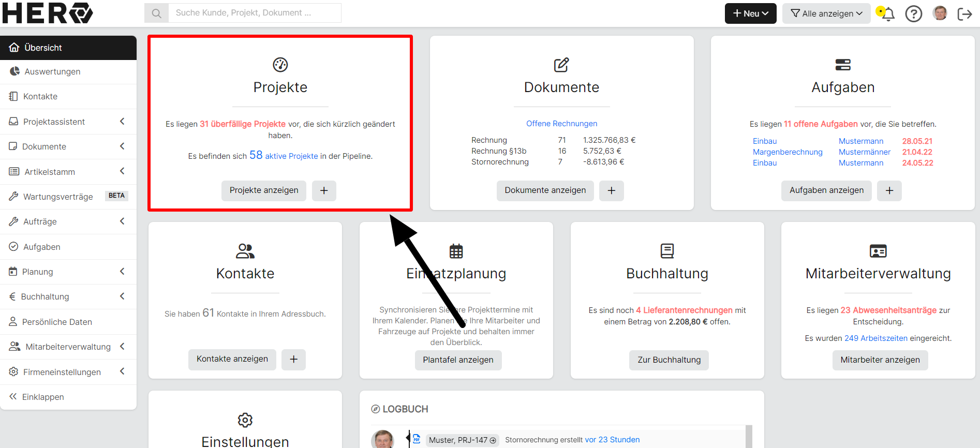
Task: Click the Logbuch scrollbar
Action: (x=749, y=437)
